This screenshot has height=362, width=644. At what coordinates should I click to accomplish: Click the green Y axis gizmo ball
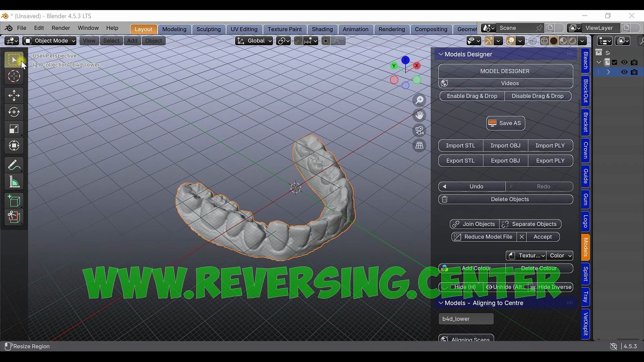(x=394, y=66)
